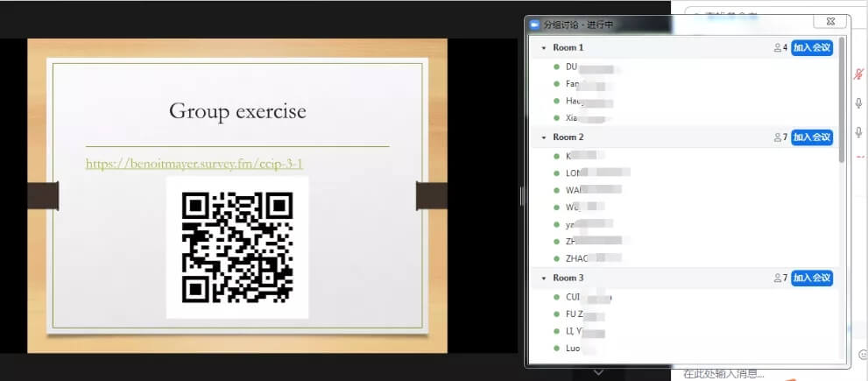868x381 pixels.
Task: Open the benoitmayer.survey.fm link on slide
Action: coord(194,164)
